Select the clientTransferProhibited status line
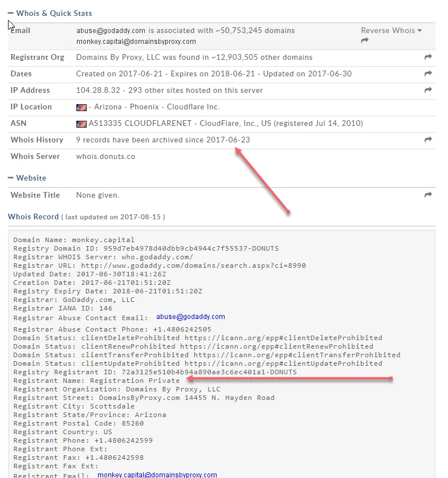448x478 pixels. click(x=207, y=355)
